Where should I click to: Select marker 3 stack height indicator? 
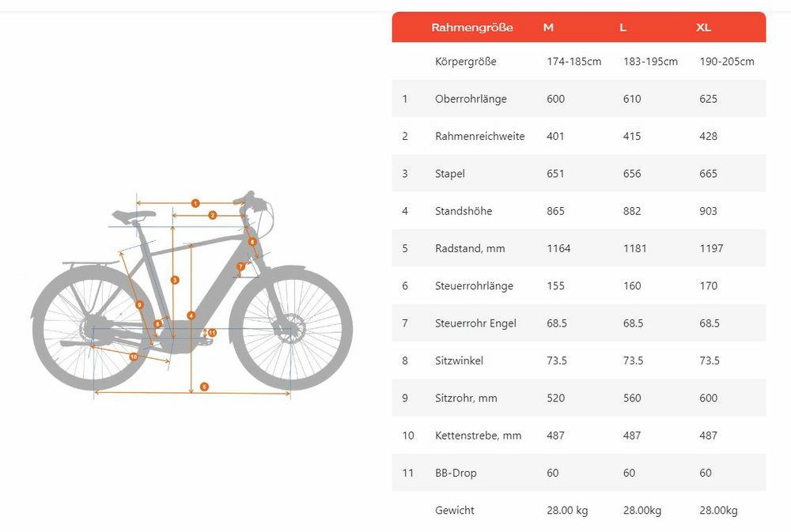(175, 280)
